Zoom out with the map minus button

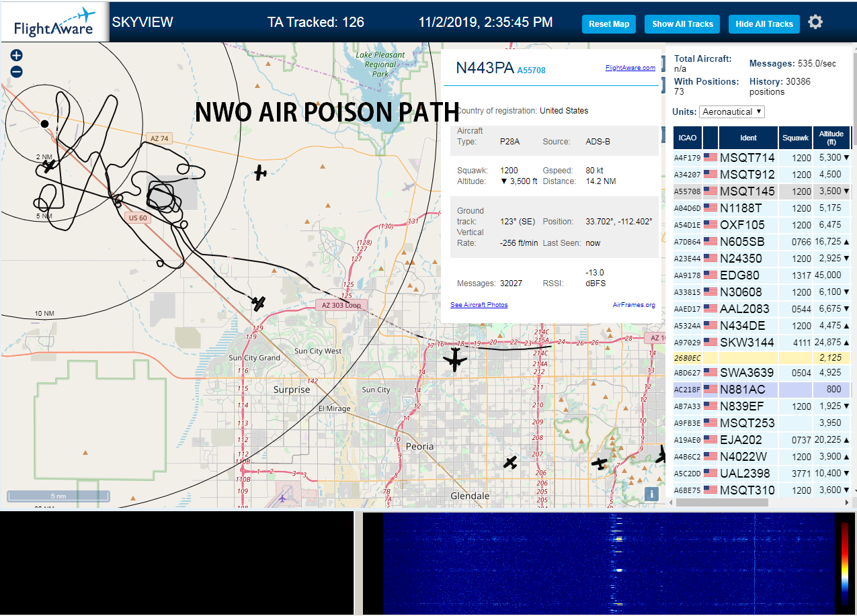[17, 72]
